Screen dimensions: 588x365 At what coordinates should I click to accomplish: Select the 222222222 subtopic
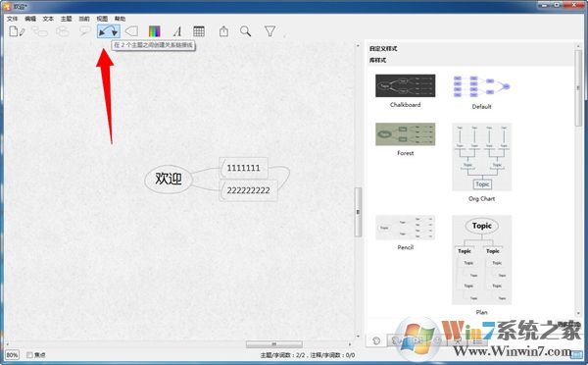click(248, 190)
